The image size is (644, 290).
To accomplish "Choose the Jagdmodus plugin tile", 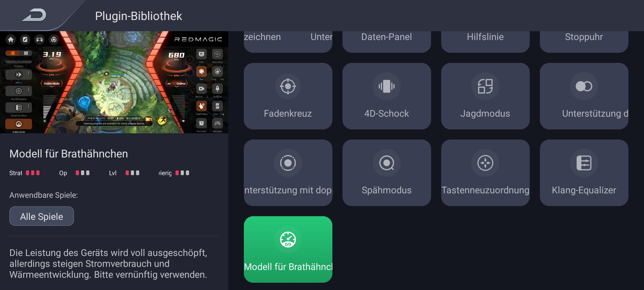I will [x=485, y=96].
